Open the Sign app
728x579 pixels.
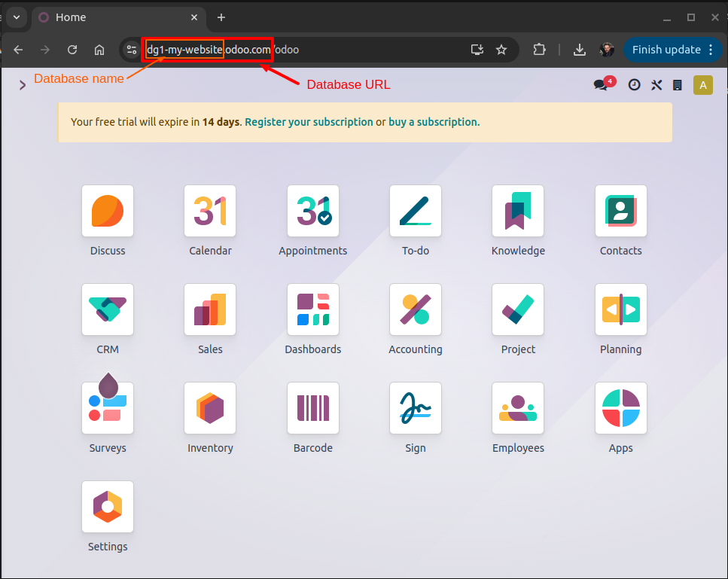pyautogui.click(x=416, y=409)
